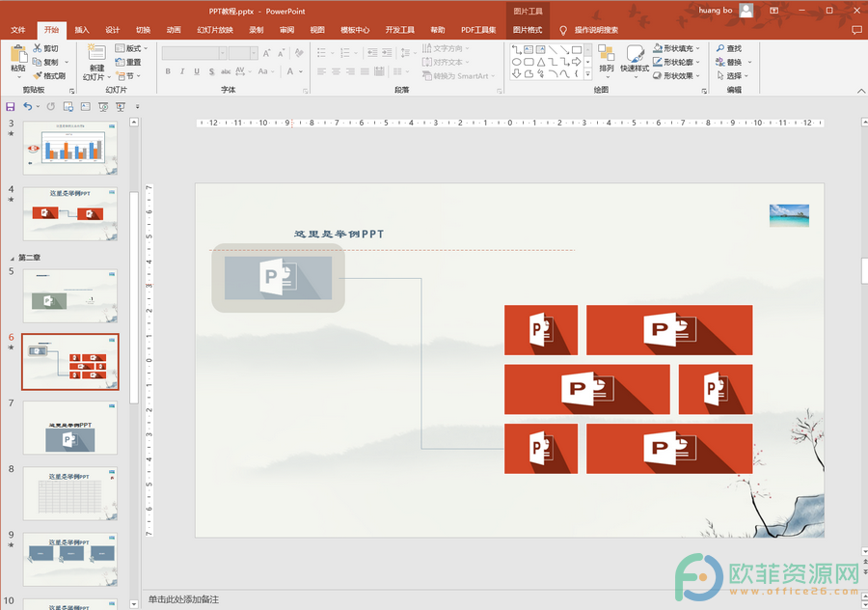Select the right arrow shape in the gallery
Viewport: 868px width, 610px height.
577,62
